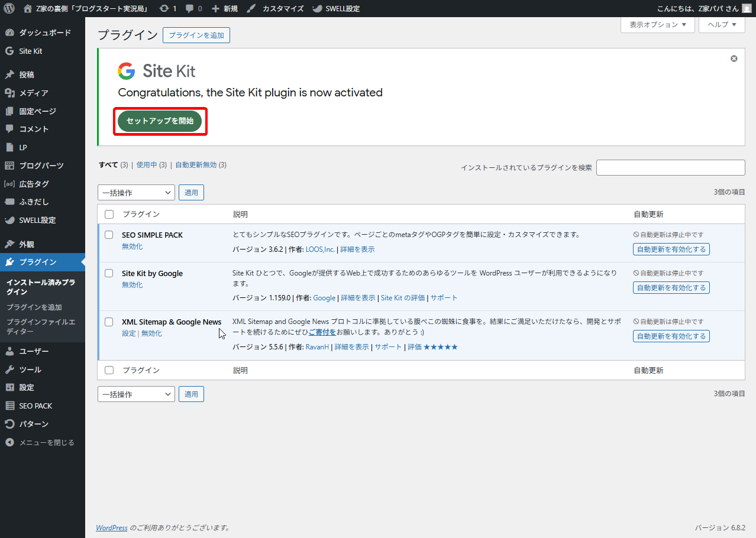Click the メディア icon in sidebar
Screen dimensions: 756x538
coord(9,93)
